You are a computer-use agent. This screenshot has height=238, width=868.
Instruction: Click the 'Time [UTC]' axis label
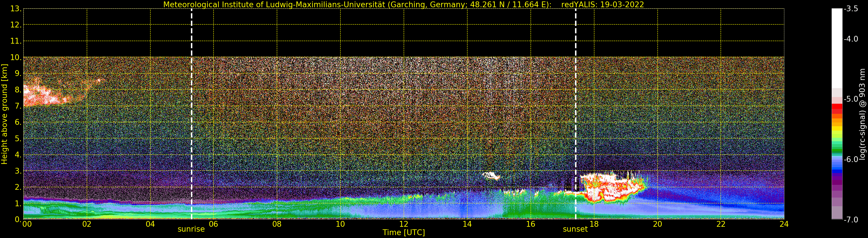404,232
